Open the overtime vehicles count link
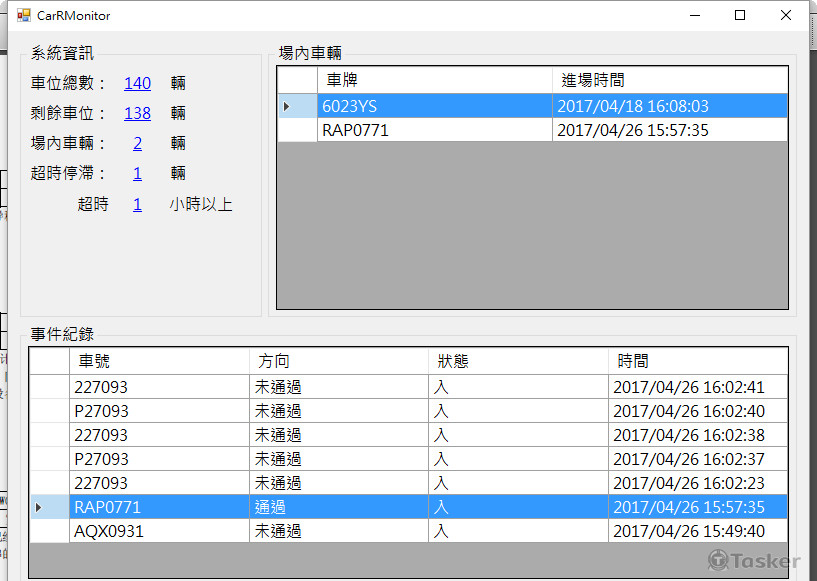The height and width of the screenshot is (581, 817). (x=137, y=174)
